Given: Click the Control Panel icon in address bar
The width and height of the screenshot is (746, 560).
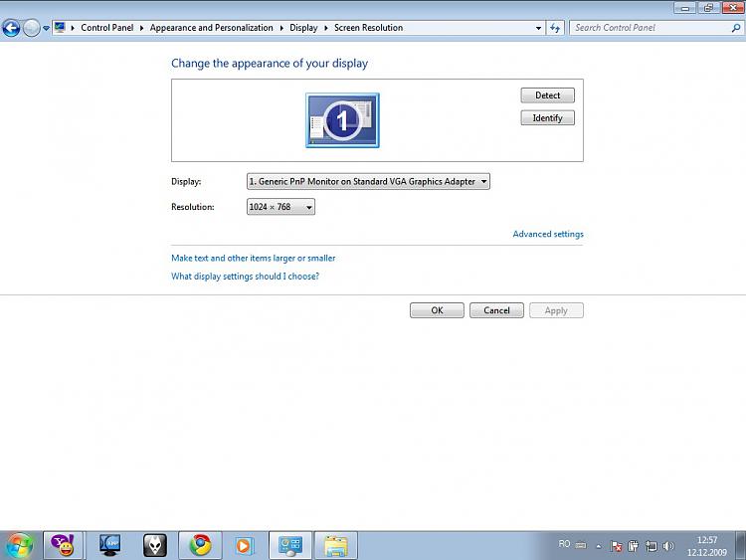Looking at the screenshot, I should (60, 27).
